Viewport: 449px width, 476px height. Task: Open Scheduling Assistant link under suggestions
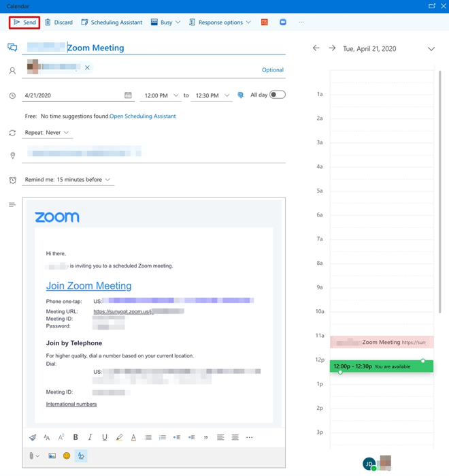(143, 116)
